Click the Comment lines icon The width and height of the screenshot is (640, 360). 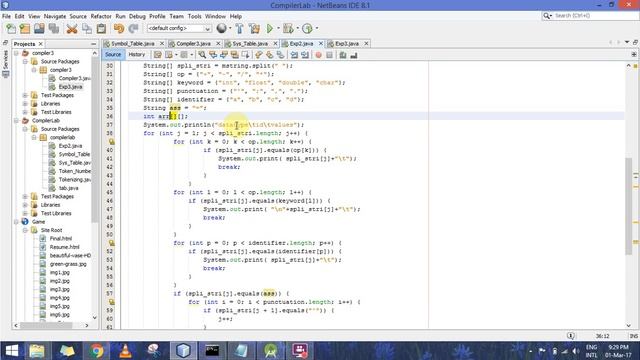(343, 55)
